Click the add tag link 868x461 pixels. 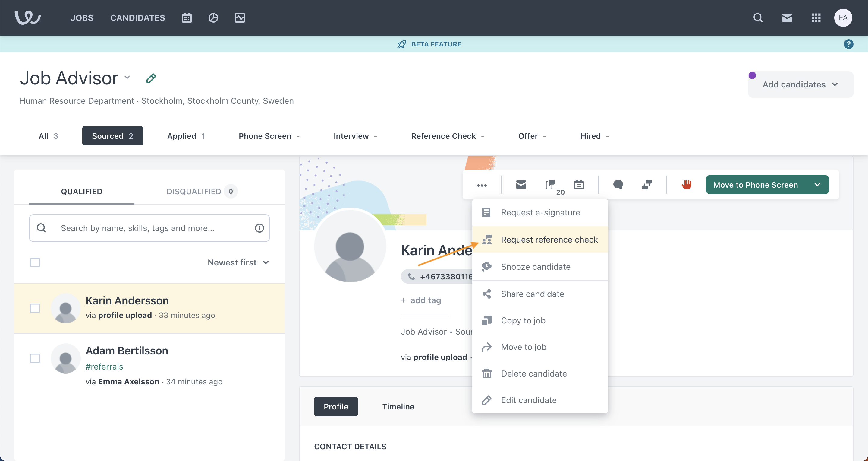click(x=421, y=300)
